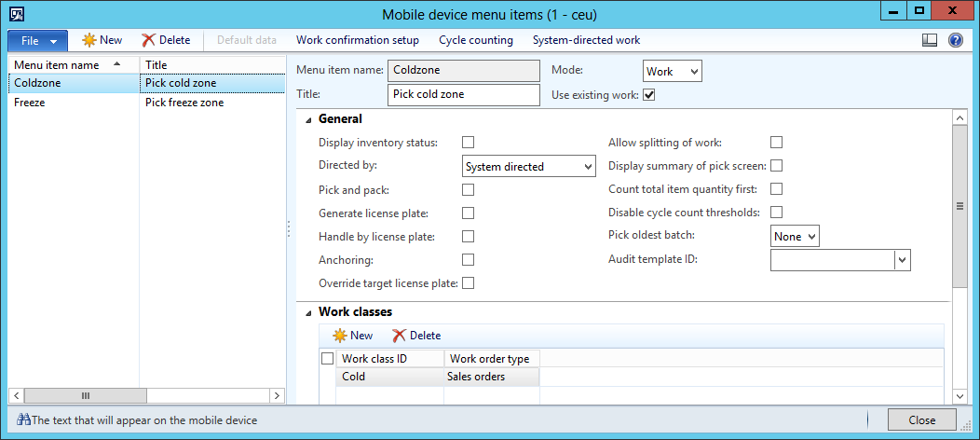Click Delete icon in Work classes section

pyautogui.click(x=400, y=336)
